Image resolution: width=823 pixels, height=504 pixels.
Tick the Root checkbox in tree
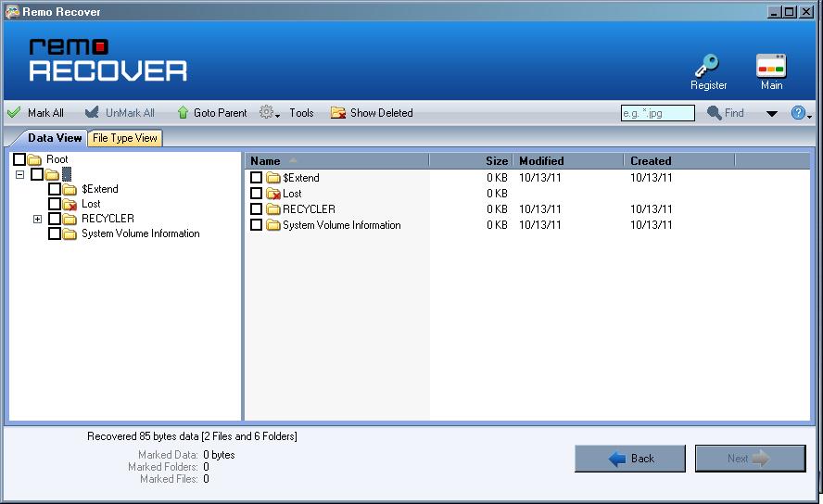19,159
